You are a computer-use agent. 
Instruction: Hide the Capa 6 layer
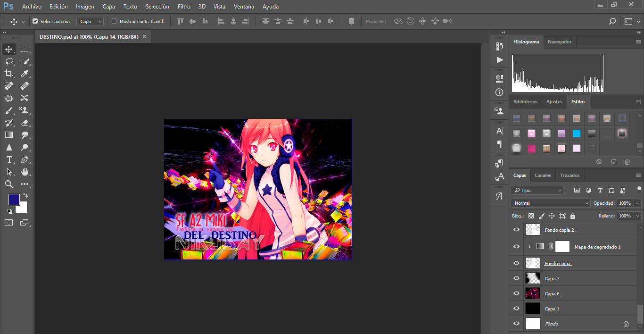pos(516,293)
